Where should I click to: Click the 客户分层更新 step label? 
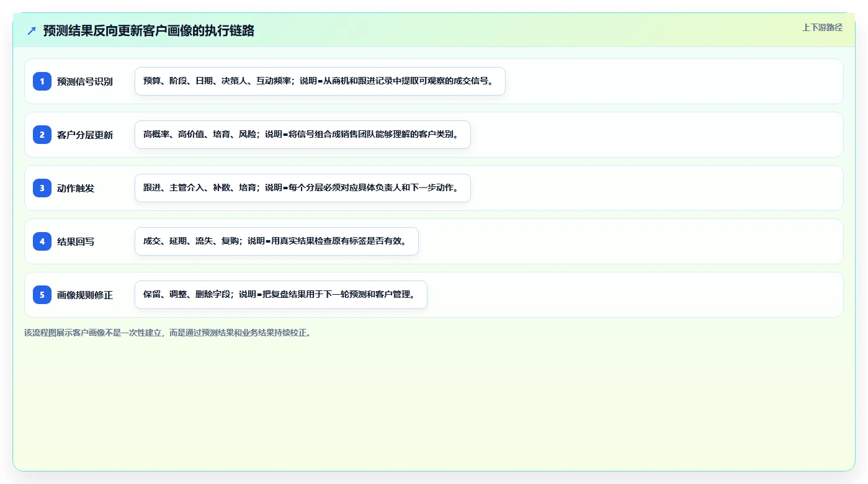(85, 135)
